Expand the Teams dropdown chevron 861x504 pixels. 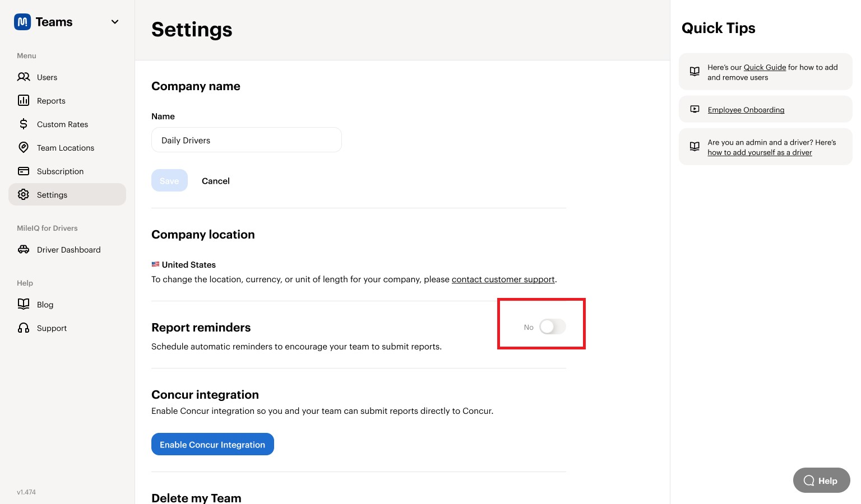coord(115,22)
